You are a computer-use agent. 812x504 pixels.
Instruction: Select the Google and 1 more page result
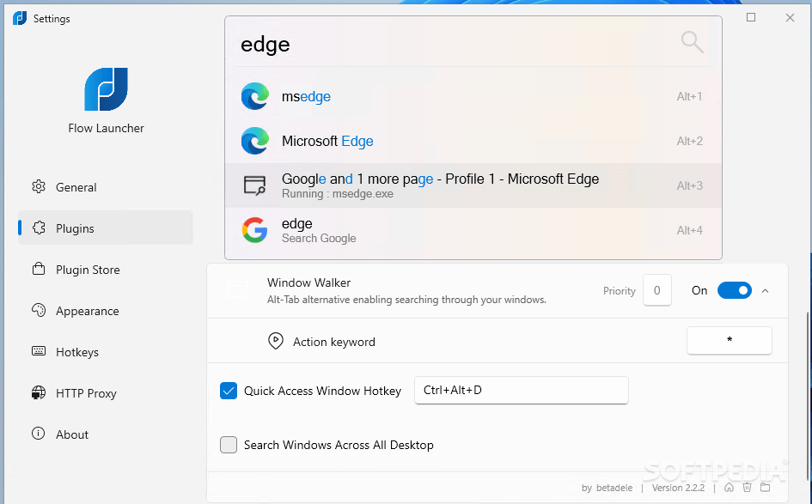473,185
